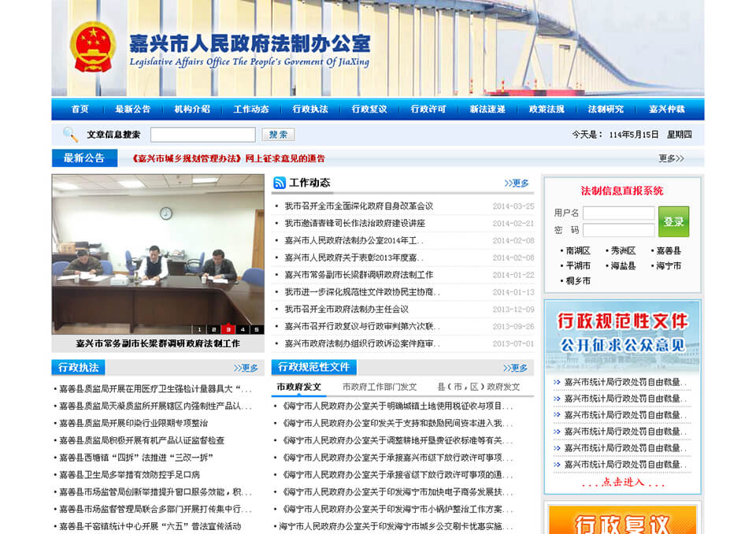Open 更多 in the 最新公告 bar
The width and height of the screenshot is (756, 534).
click(671, 158)
